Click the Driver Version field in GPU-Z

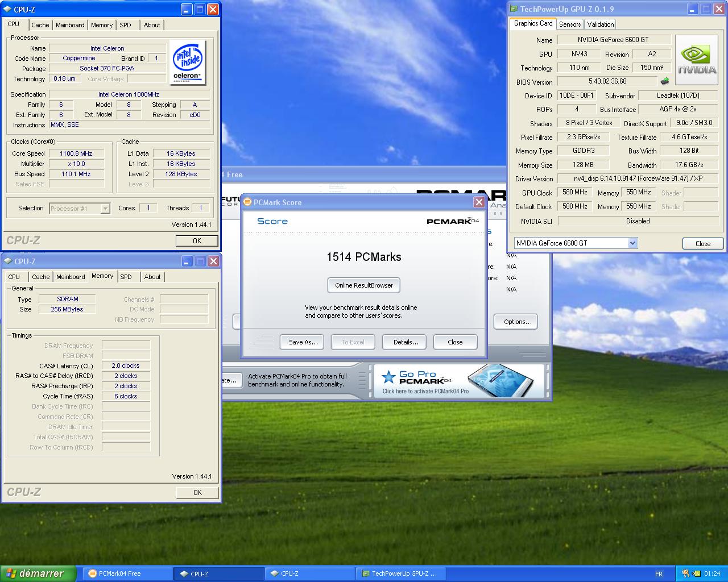click(x=638, y=178)
